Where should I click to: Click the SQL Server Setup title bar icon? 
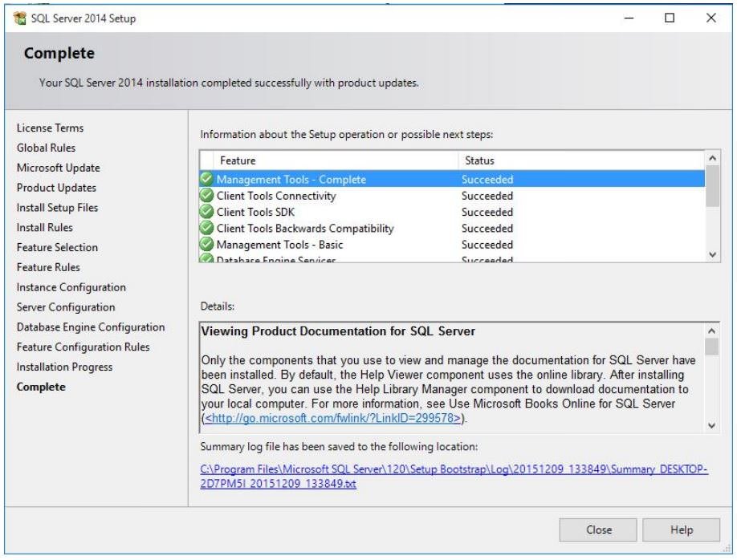20,18
